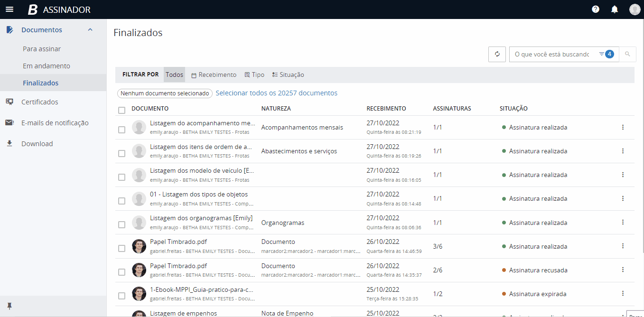Select the 01 - Listagem dos tipos de objetos checkbox
Screen dimensions: 644x317
pyautogui.click(x=122, y=201)
